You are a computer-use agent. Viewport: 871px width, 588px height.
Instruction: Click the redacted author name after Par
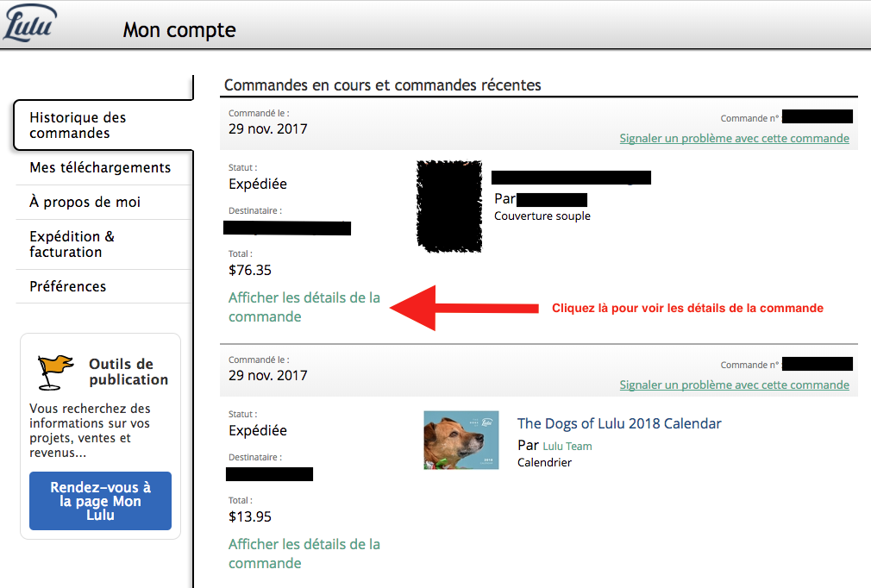point(552,200)
